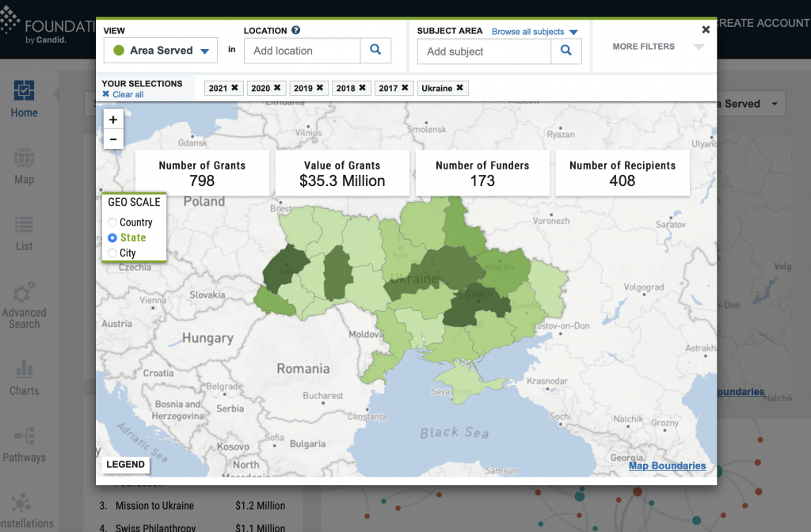The image size is (811, 532).
Task: Open the Area Served view dropdown
Action: [160, 51]
